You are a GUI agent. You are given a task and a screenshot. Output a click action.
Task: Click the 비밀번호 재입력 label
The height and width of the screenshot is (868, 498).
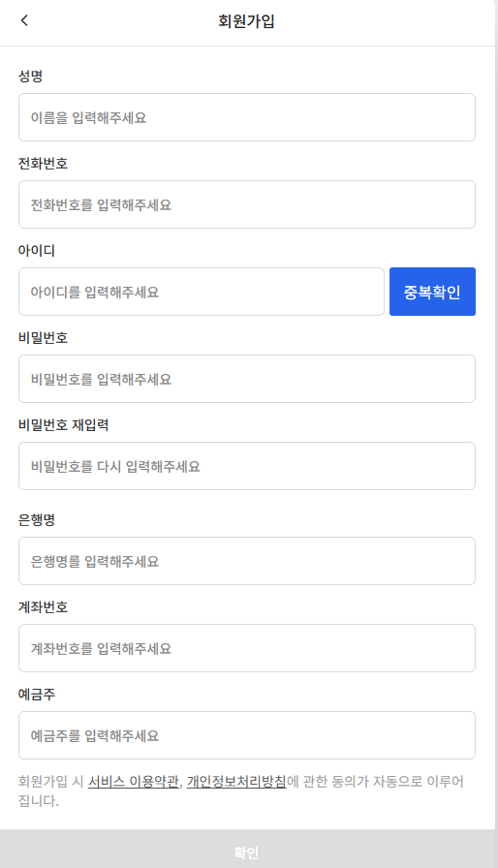64,424
